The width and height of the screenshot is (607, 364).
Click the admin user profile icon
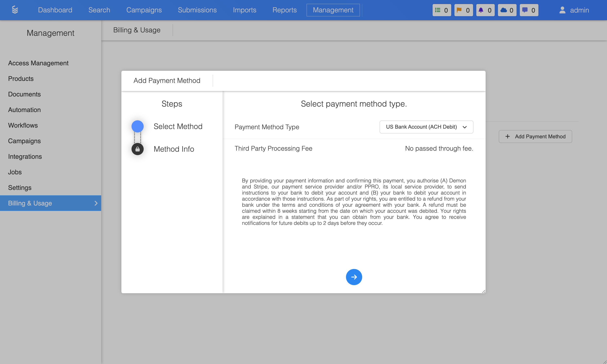coord(562,10)
